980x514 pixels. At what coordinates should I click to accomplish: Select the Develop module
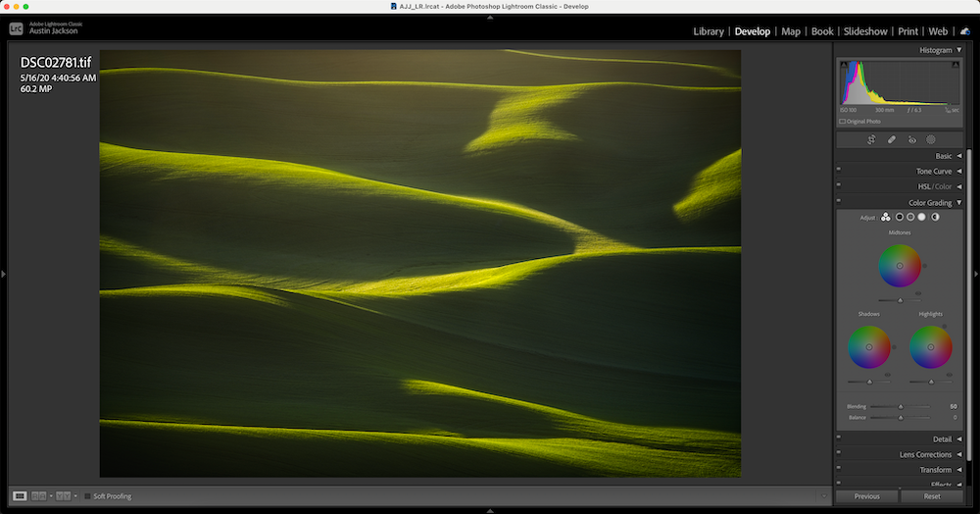click(x=753, y=31)
